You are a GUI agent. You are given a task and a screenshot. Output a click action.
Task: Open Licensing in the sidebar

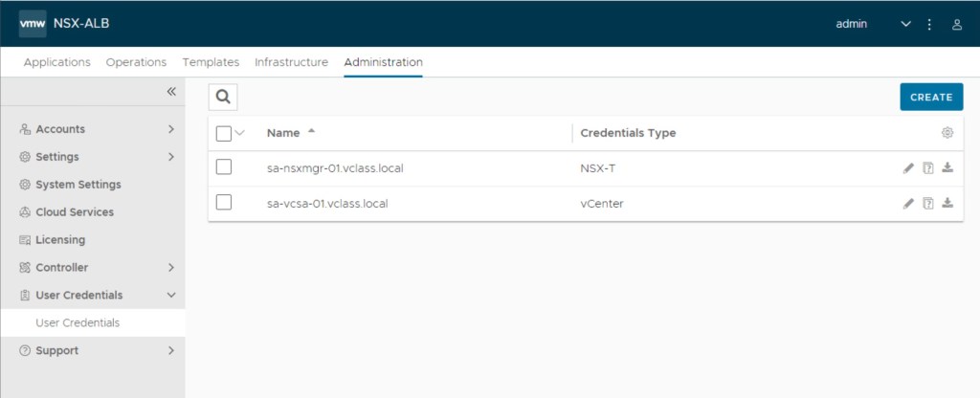(x=59, y=240)
